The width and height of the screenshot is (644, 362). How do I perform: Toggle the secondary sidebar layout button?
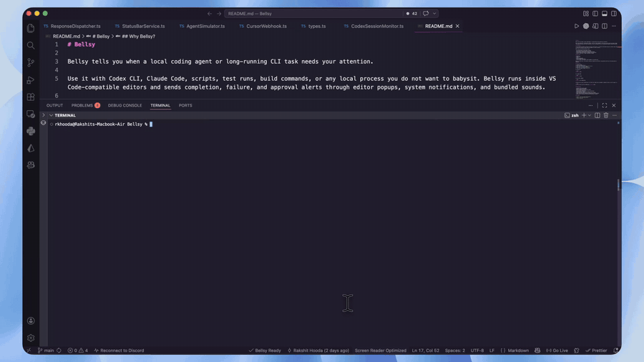pos(614,14)
